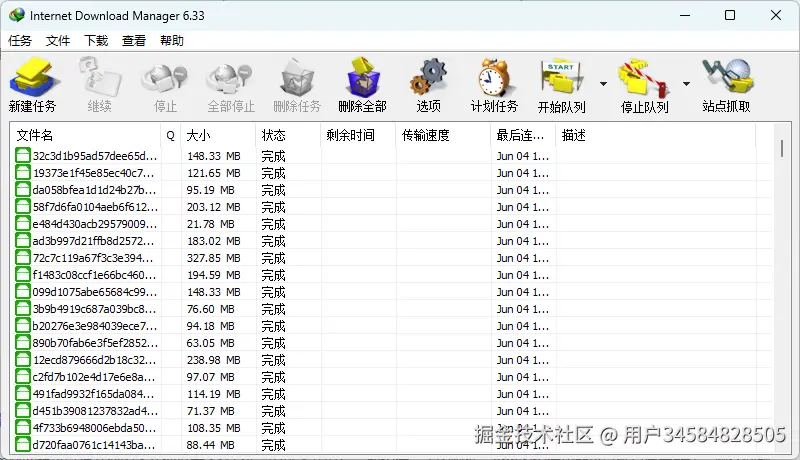Screen dimensions: 800x460
Task: Sort by Q column header
Action: tap(170, 135)
